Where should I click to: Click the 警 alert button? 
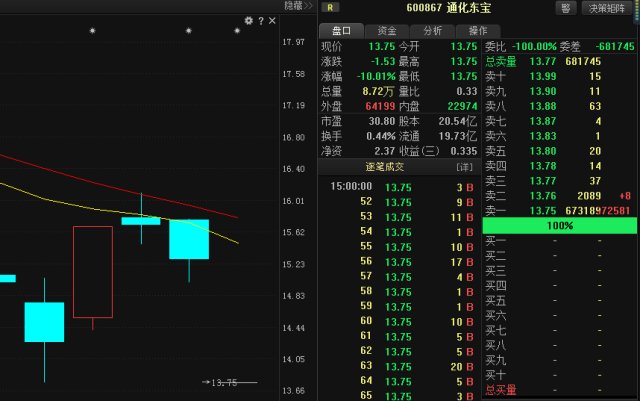[x=565, y=7]
